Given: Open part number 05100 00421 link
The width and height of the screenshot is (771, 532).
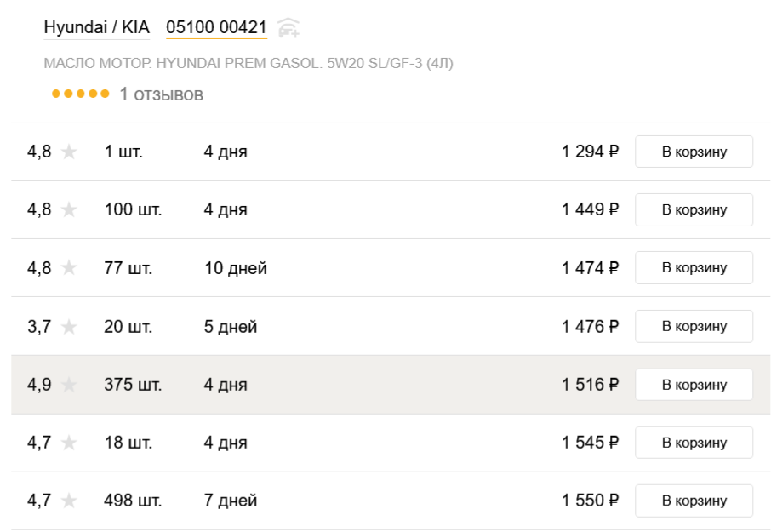Looking at the screenshot, I should [x=216, y=27].
